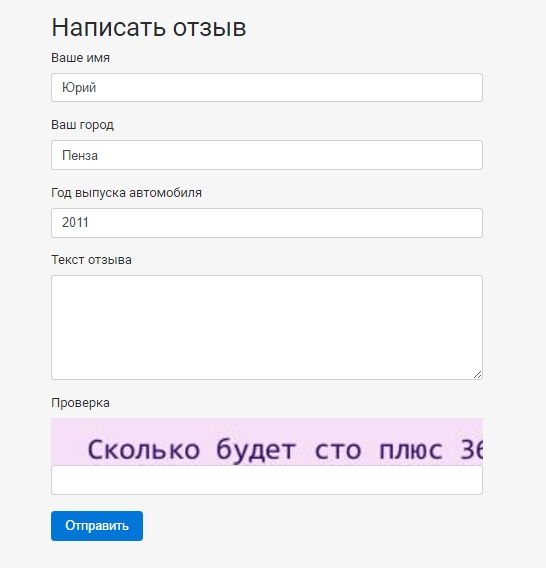546x568 pixels.
Task: Click the Текст отзыва label
Action: (x=91, y=260)
